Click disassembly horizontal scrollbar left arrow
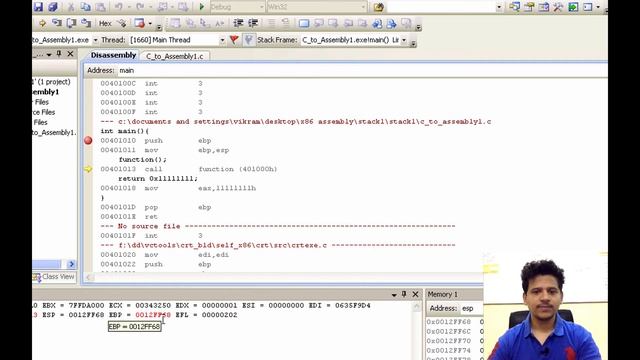This screenshot has width=640, height=360. click(x=89, y=278)
